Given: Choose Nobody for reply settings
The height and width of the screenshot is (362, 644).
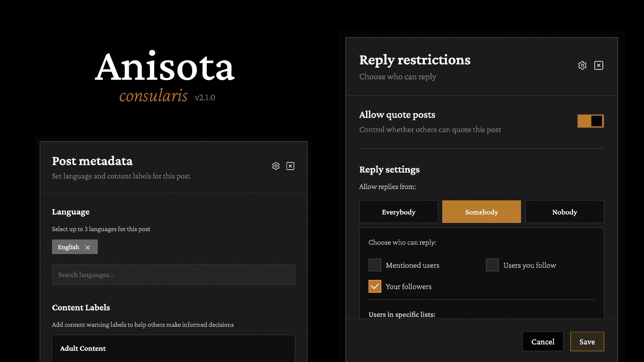Looking at the screenshot, I should [565, 212].
